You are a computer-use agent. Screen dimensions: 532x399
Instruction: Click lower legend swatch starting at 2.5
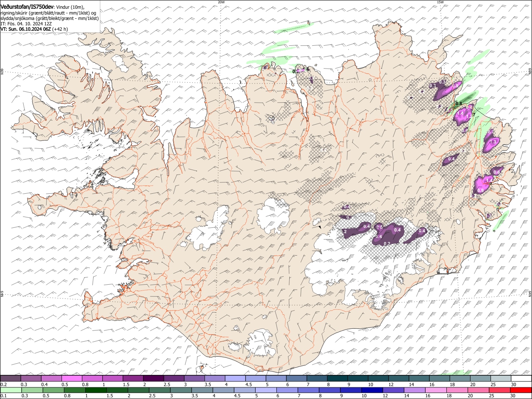click(160, 390)
